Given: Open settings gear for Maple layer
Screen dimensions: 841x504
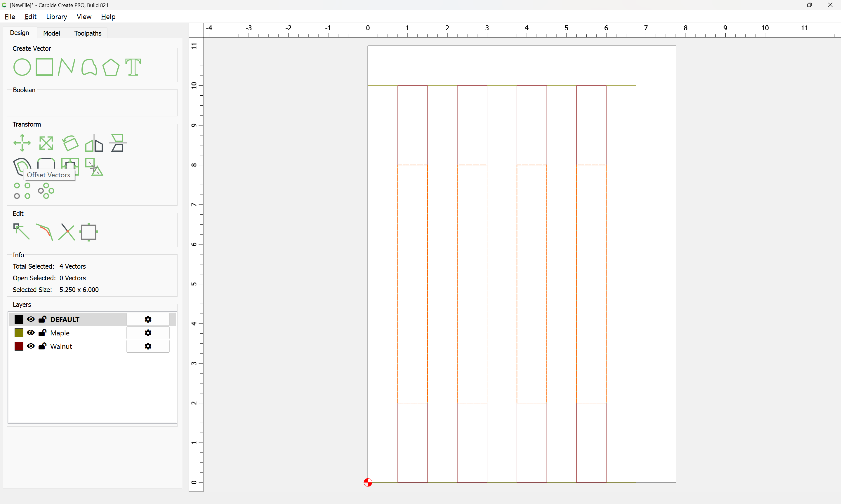Looking at the screenshot, I should pos(148,333).
